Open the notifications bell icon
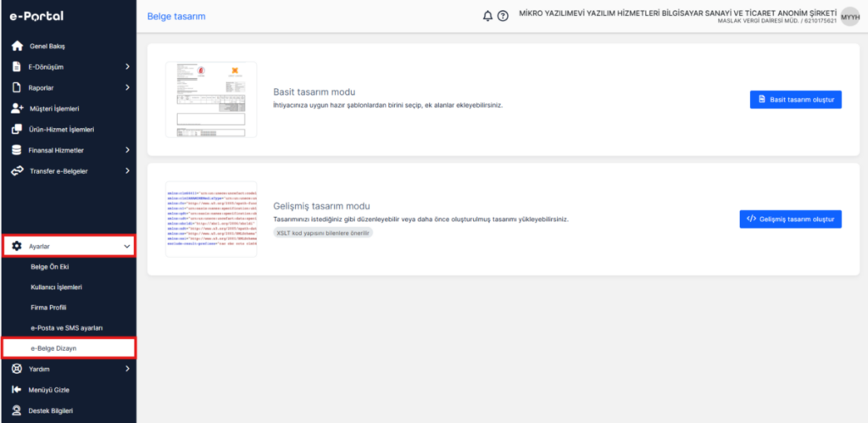The image size is (868, 423). 487,16
